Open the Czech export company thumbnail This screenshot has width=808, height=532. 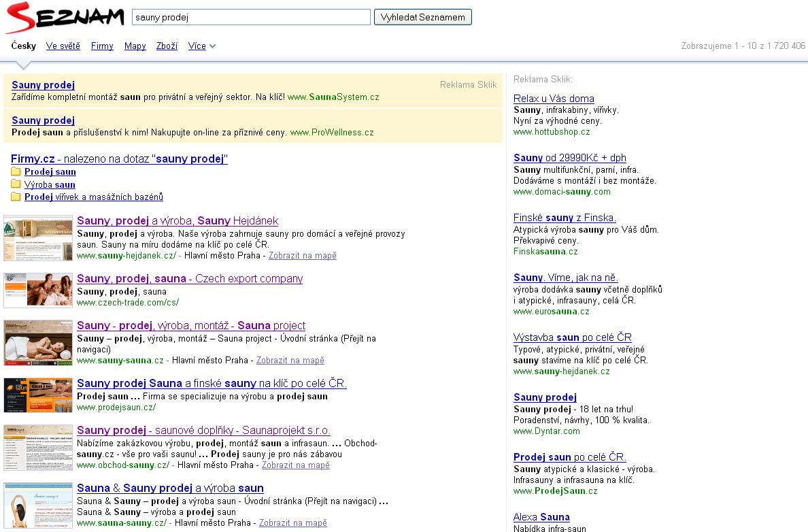(38, 290)
